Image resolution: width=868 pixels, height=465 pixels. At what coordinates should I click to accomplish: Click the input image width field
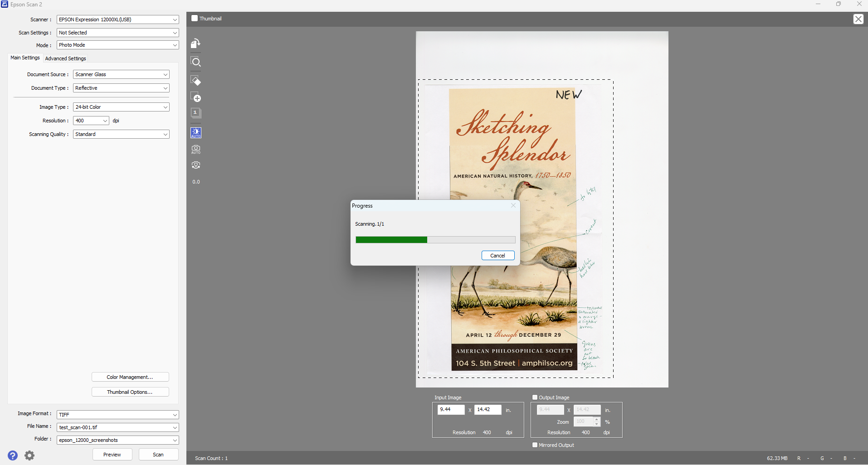pos(451,410)
